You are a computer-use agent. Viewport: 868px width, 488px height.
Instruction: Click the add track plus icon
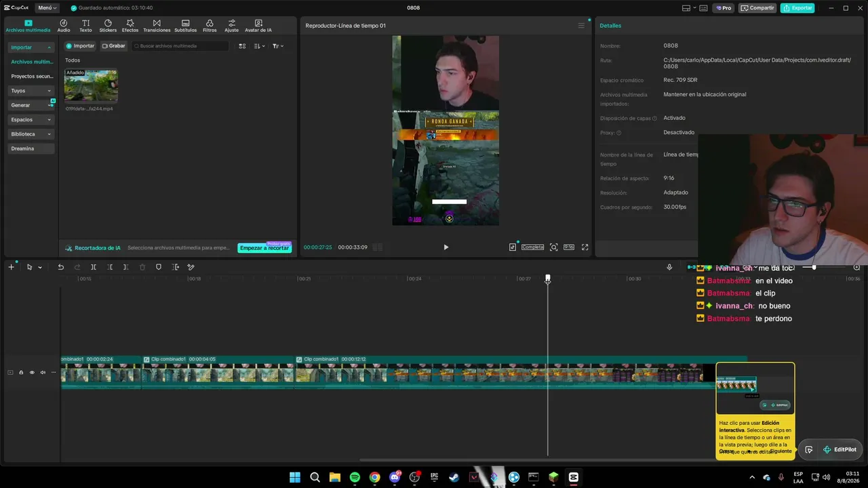point(11,267)
